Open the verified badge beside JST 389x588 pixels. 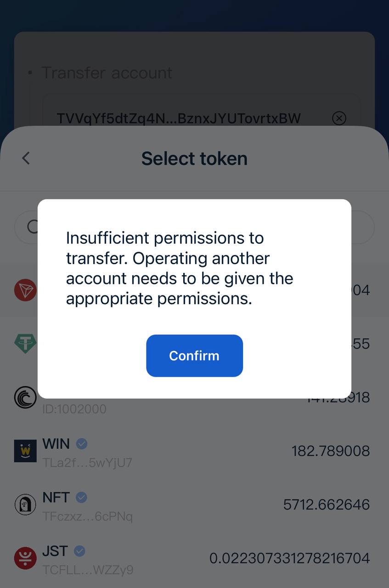(x=79, y=551)
